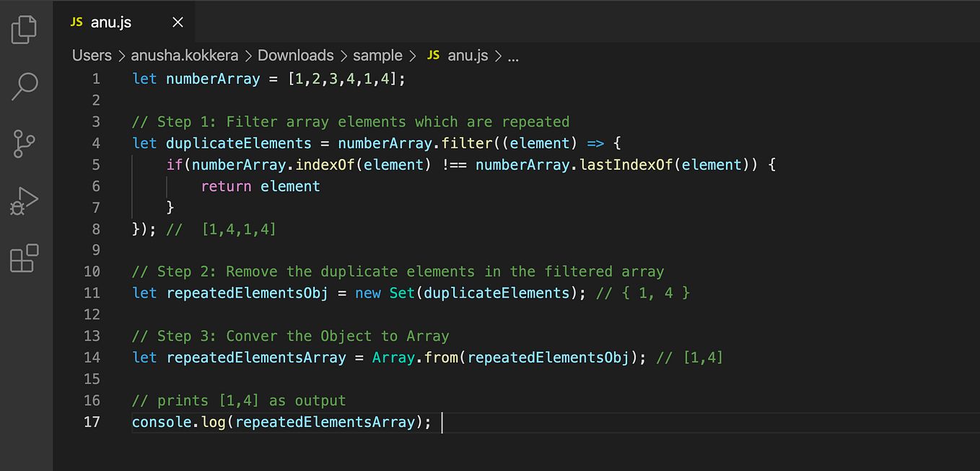Open the Explorer view

(x=25, y=29)
